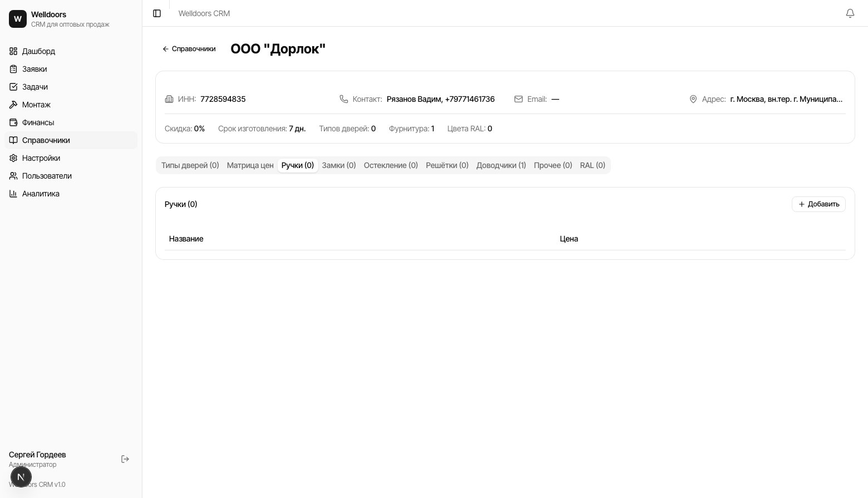The height and width of the screenshot is (498, 868).
Task: Go to Пользователи
Action: tap(71, 176)
